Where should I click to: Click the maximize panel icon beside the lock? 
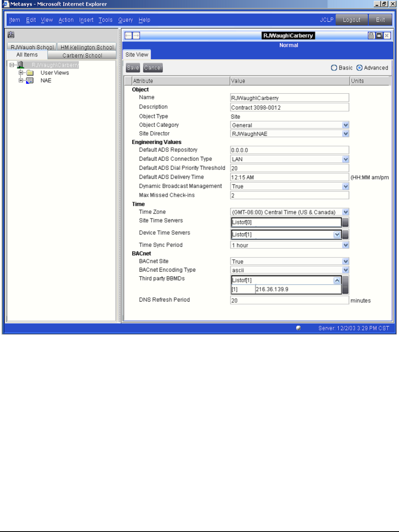point(379,36)
